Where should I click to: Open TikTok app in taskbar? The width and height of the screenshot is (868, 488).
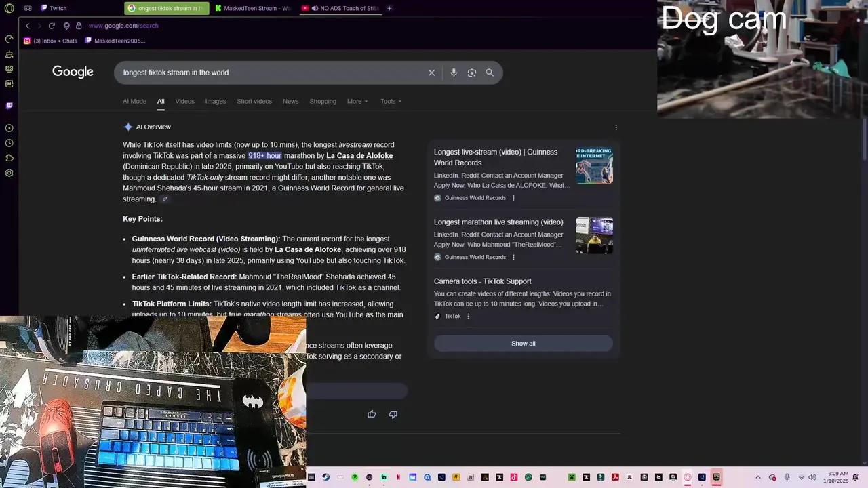point(513,477)
